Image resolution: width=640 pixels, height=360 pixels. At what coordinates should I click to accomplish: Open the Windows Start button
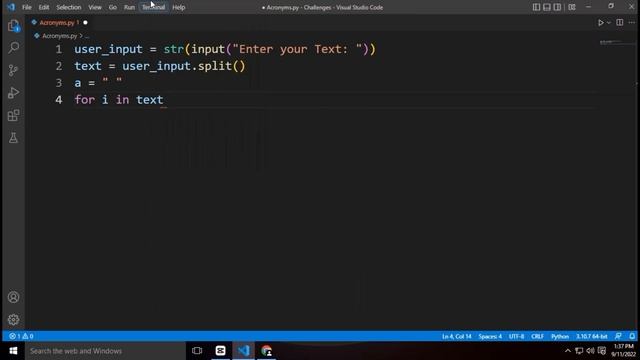13,351
